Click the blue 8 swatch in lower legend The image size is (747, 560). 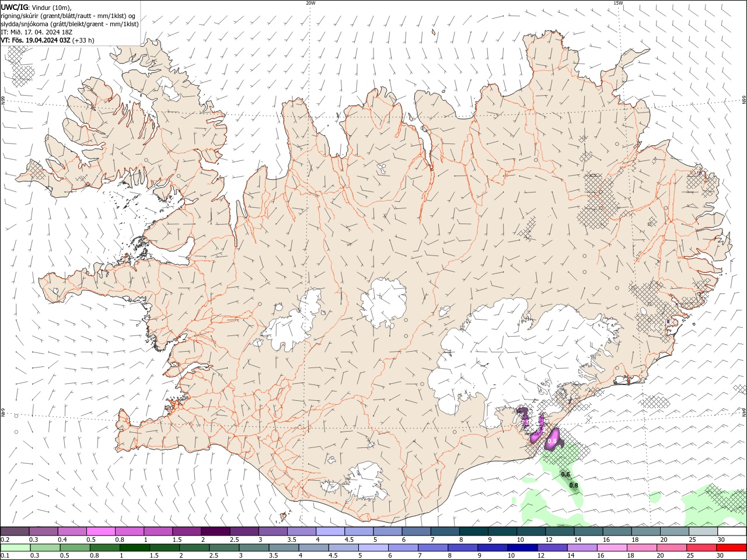tap(463, 548)
